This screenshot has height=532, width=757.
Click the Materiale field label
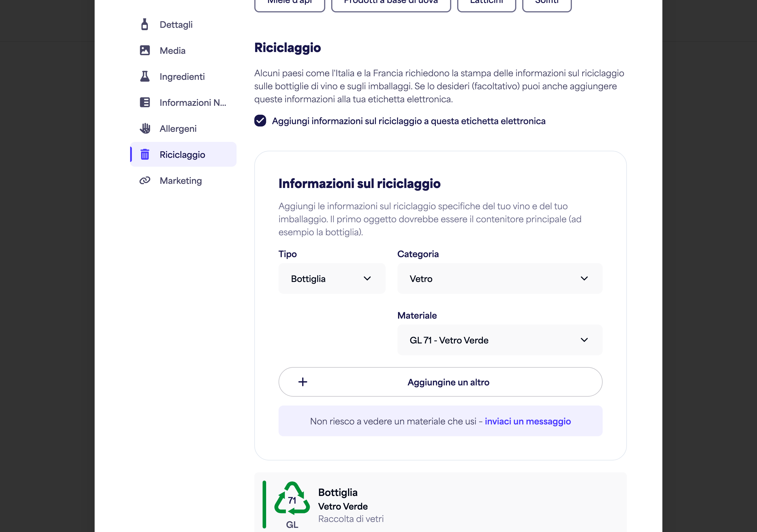click(417, 315)
